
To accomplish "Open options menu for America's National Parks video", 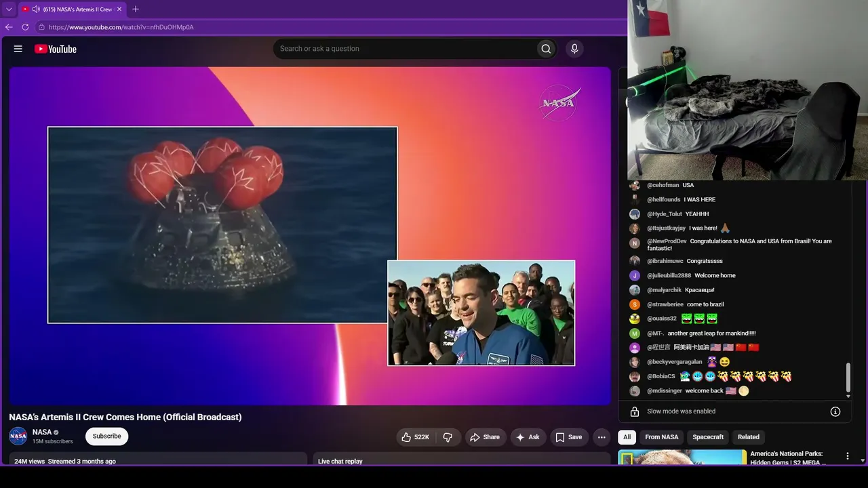I will [847, 456].
